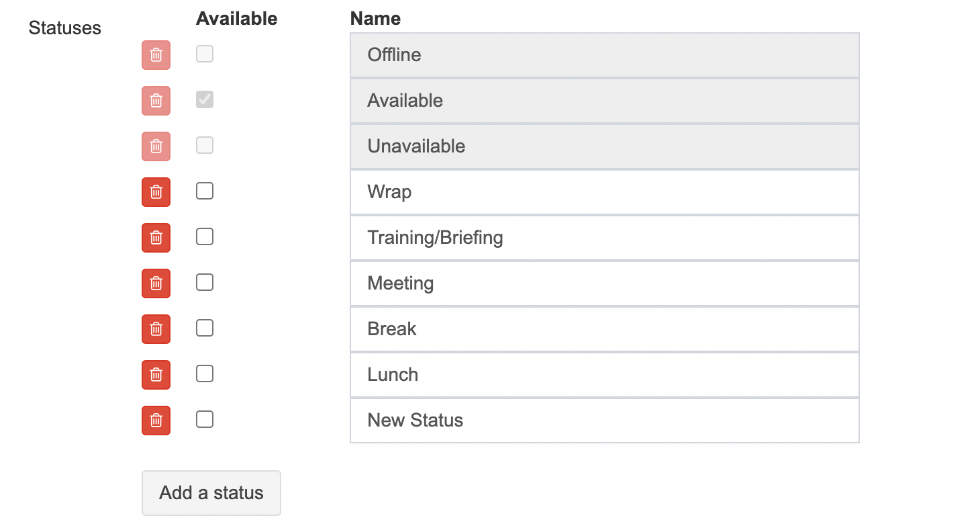Click the disabled trash icon beside Offline
This screenshot has width=980, height=528.
tap(156, 55)
